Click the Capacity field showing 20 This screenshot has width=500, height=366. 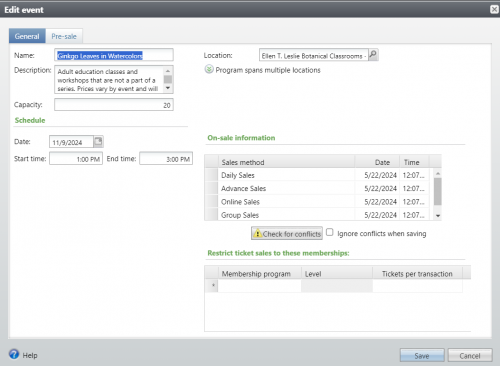(x=114, y=105)
